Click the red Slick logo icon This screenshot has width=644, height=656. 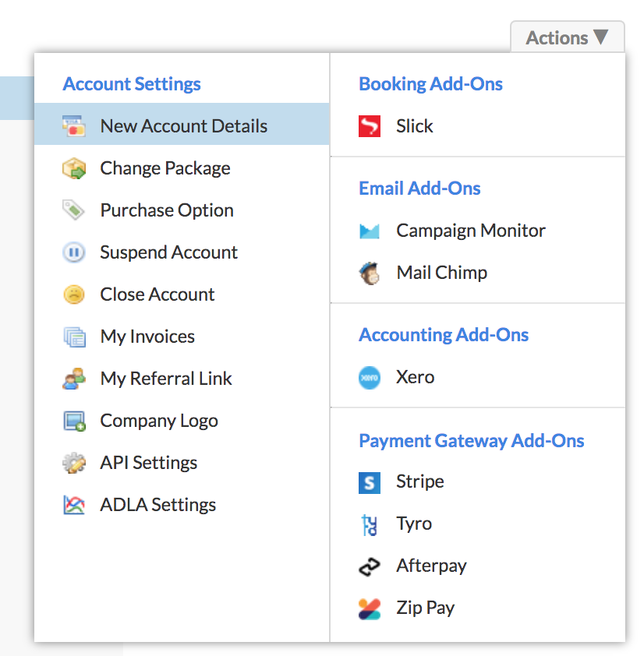[x=370, y=126]
